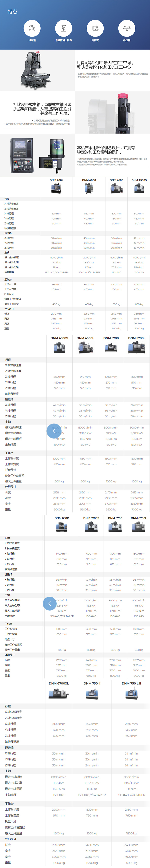Click the DNM 4500 product image
Screen dimensions: 150x868
(116, 188)
